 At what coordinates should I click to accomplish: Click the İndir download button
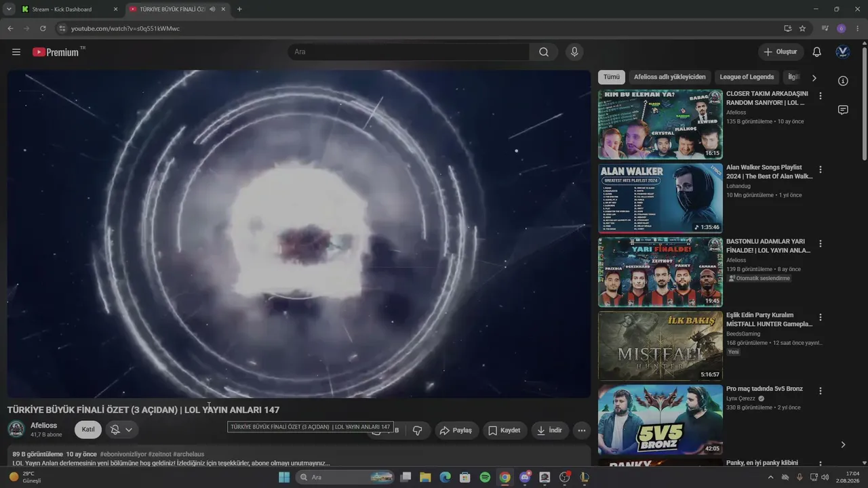click(x=549, y=430)
